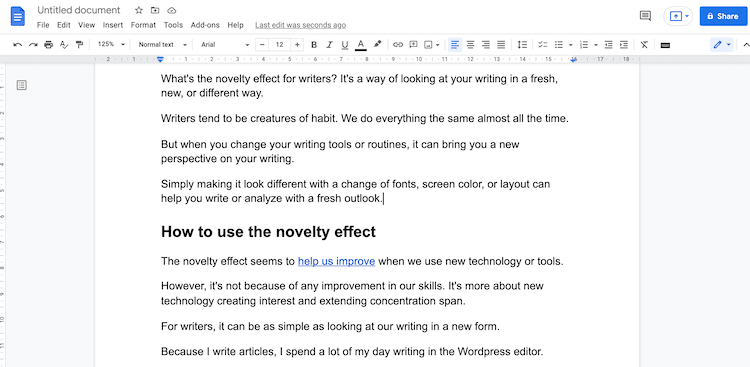Click the blue Share button
Screen dimensions: 750x367
click(x=723, y=16)
